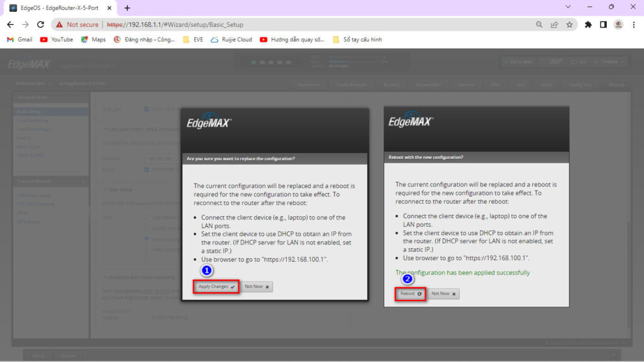Viewport: 644px width, 362px height.
Task: Bookmark this page with the star icon
Action: pos(569,25)
